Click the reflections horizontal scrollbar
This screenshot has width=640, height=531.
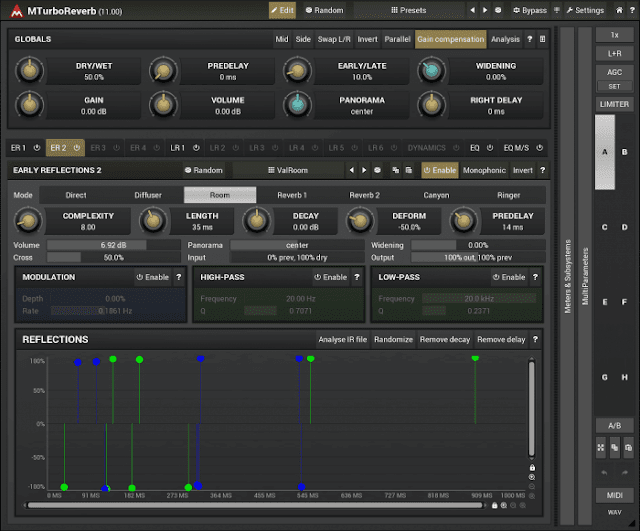[x=255, y=505]
